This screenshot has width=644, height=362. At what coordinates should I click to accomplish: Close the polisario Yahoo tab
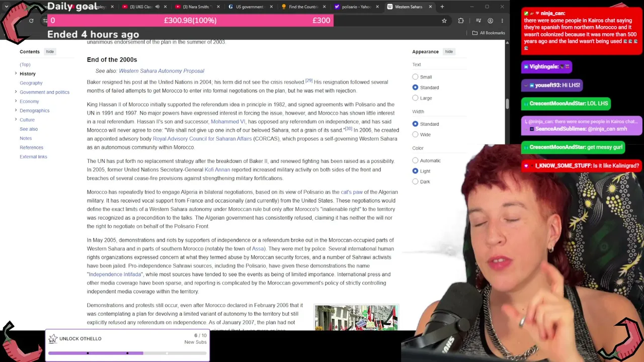coord(377,7)
